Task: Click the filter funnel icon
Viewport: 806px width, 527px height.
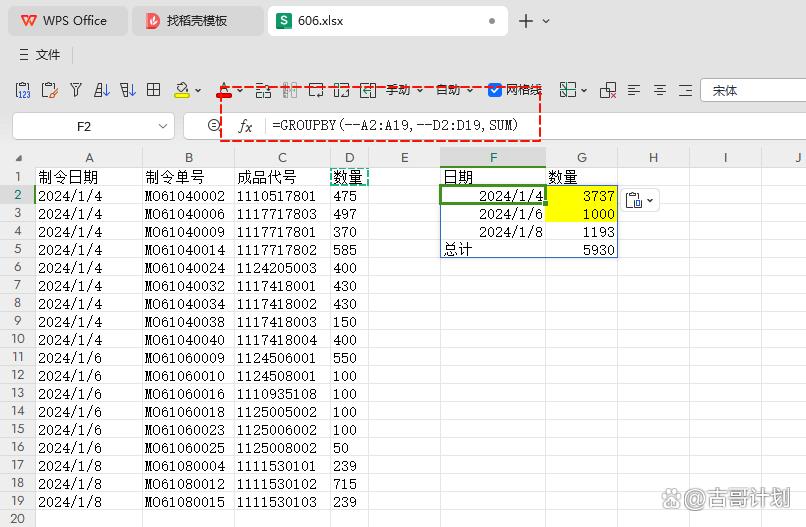Action: [76, 90]
